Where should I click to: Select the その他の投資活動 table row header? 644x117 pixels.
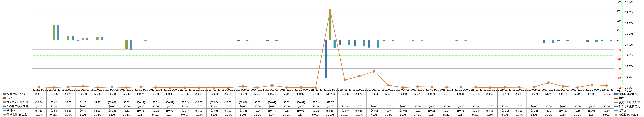(17, 106)
